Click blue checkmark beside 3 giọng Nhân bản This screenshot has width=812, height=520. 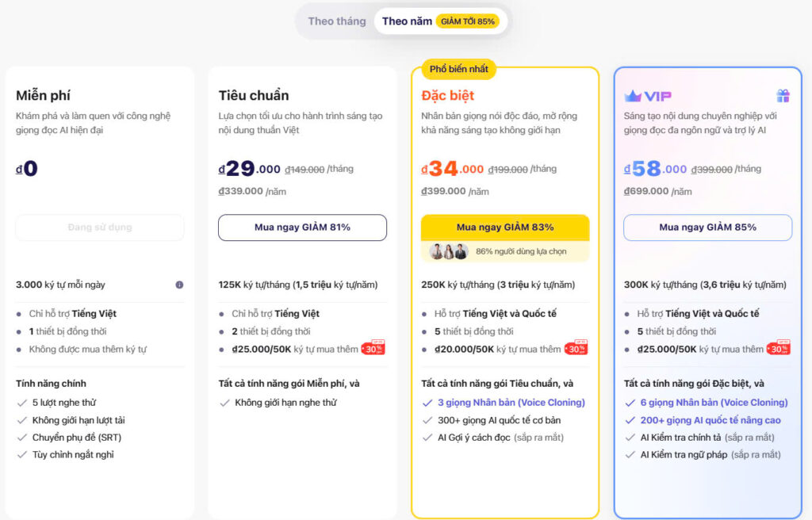tap(427, 403)
